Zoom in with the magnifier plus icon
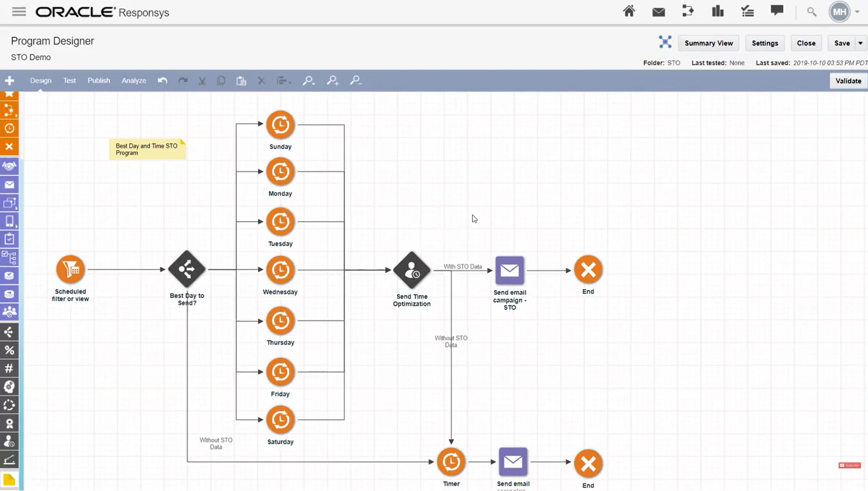Screen dimensions: 868x491 [332, 81]
